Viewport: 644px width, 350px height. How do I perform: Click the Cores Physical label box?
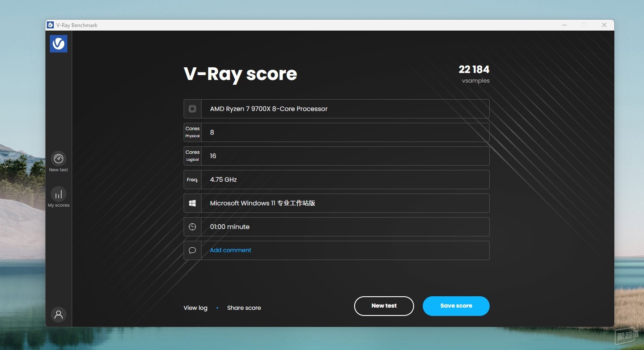192,132
